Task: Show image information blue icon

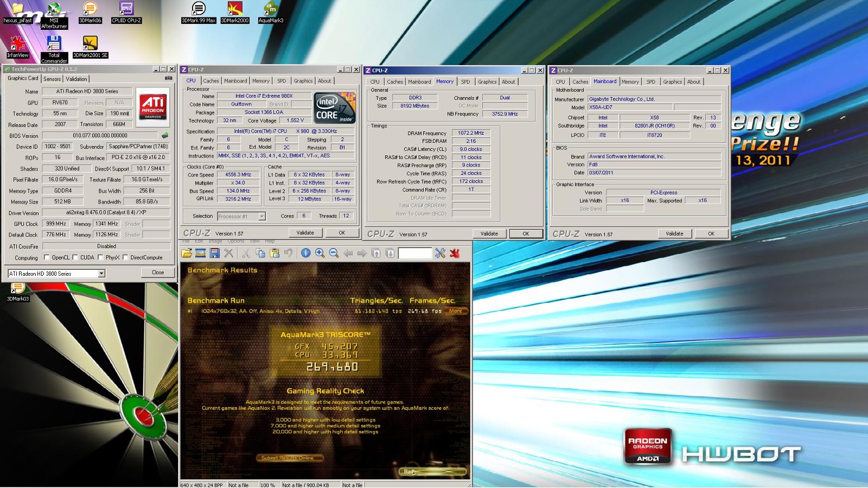Action: [305, 253]
